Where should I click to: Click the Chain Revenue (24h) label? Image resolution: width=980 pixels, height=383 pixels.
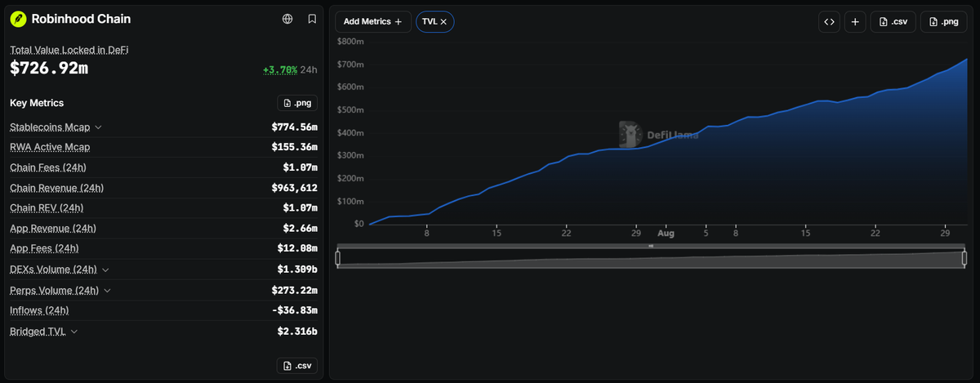56,188
